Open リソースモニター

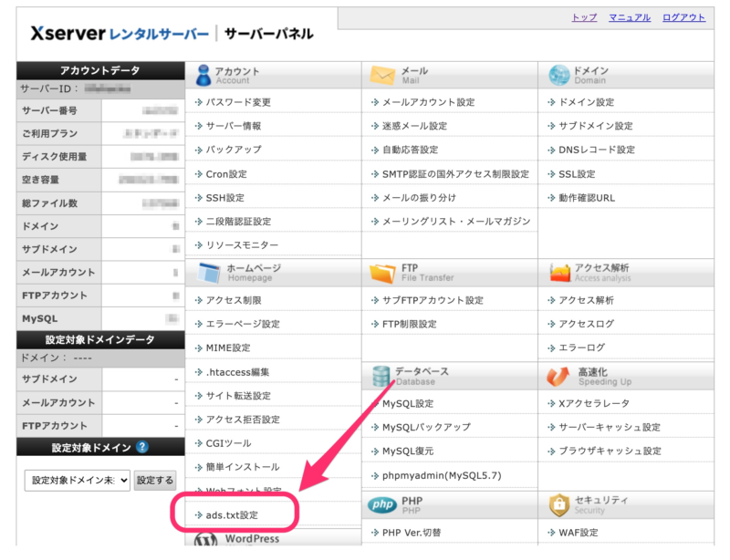click(242, 245)
